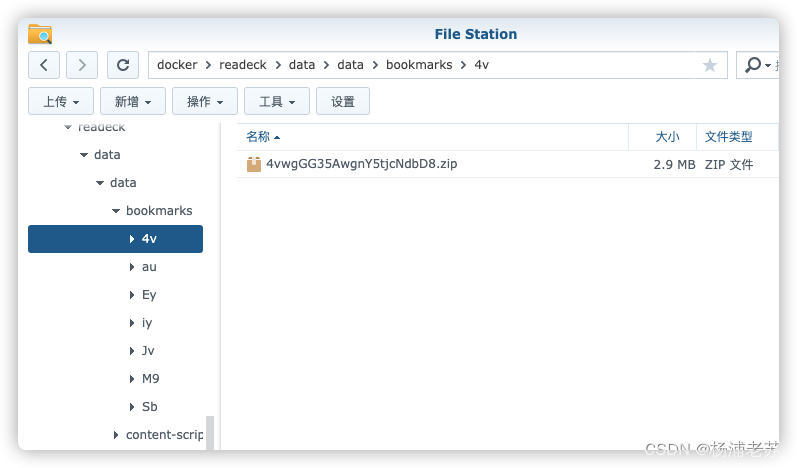This screenshot has width=797, height=468.
Task: Open the 新增 create dropdown
Action: (133, 101)
